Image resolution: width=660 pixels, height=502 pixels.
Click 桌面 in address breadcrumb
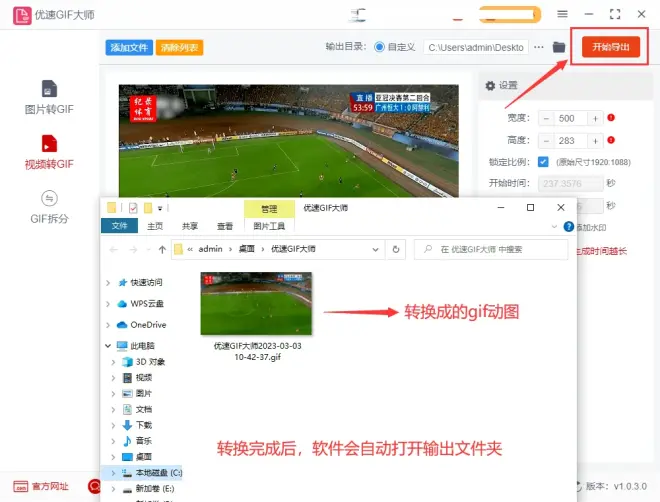coord(247,249)
